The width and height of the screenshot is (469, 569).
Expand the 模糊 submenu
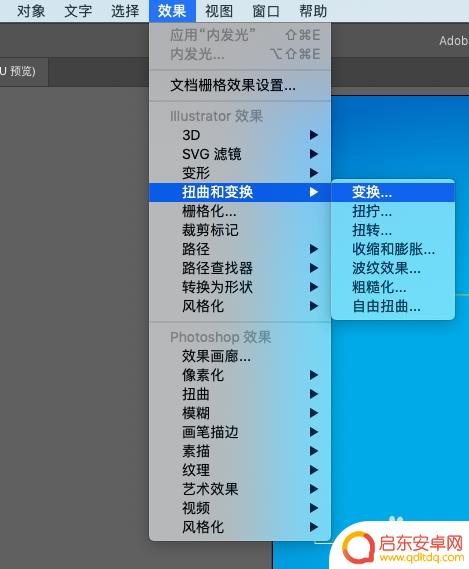240,413
